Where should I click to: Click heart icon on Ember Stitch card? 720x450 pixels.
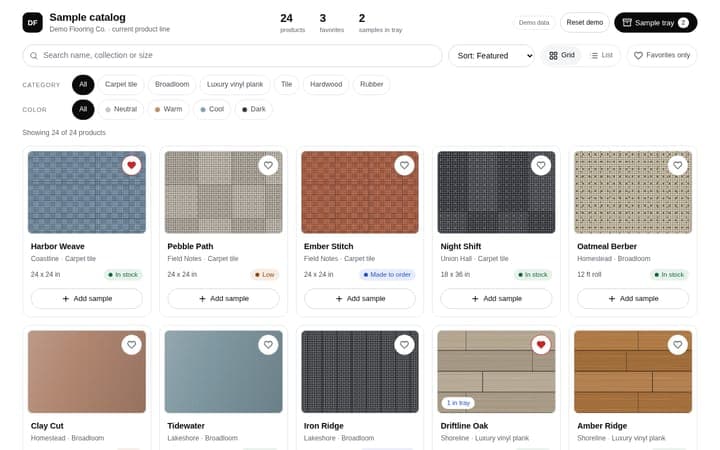click(404, 165)
